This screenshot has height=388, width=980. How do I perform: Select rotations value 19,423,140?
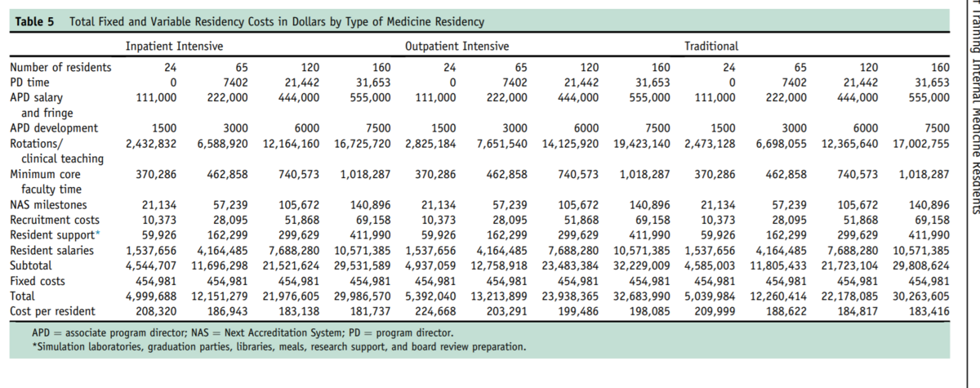click(x=642, y=144)
